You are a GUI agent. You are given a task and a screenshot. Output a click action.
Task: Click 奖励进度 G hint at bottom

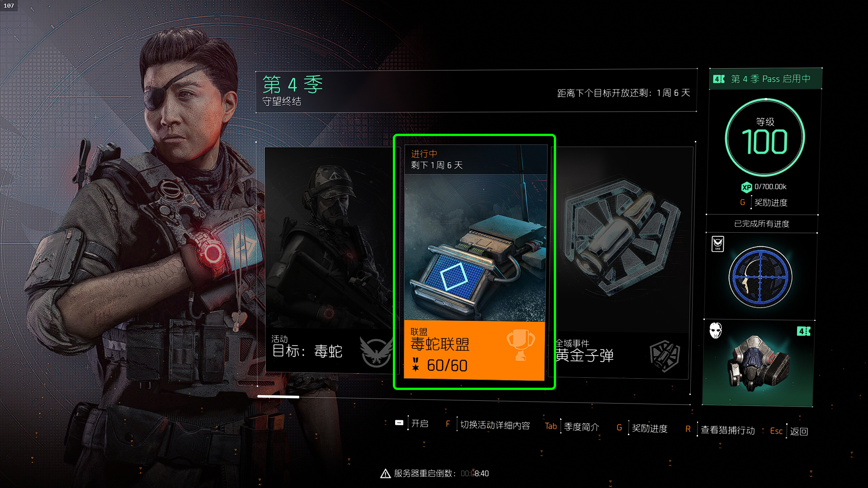(650, 428)
